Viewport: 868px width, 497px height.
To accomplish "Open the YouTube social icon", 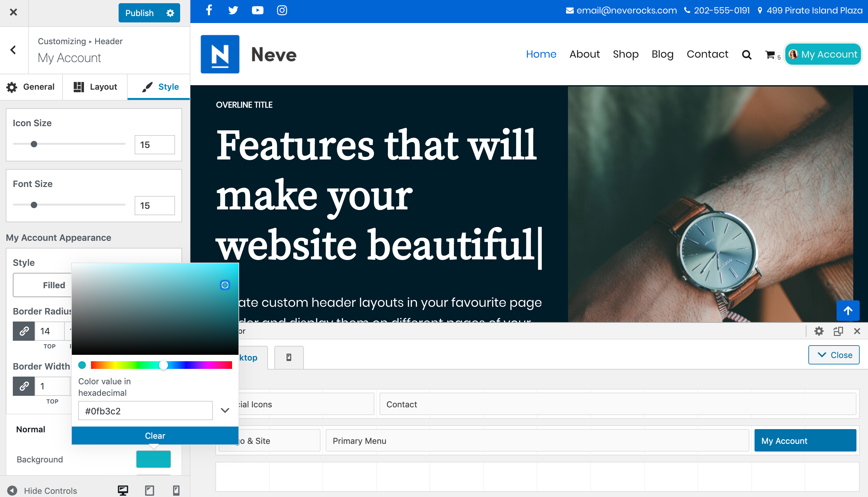I will tap(258, 10).
